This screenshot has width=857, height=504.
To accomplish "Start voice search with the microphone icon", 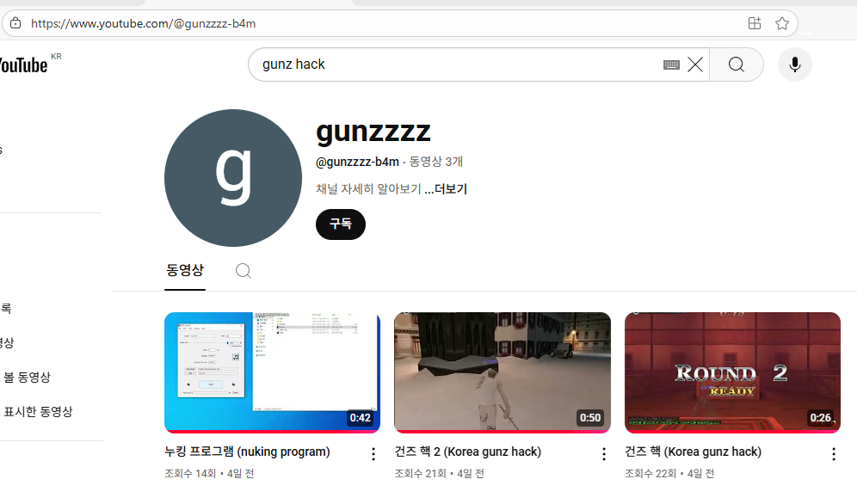I will click(x=795, y=65).
